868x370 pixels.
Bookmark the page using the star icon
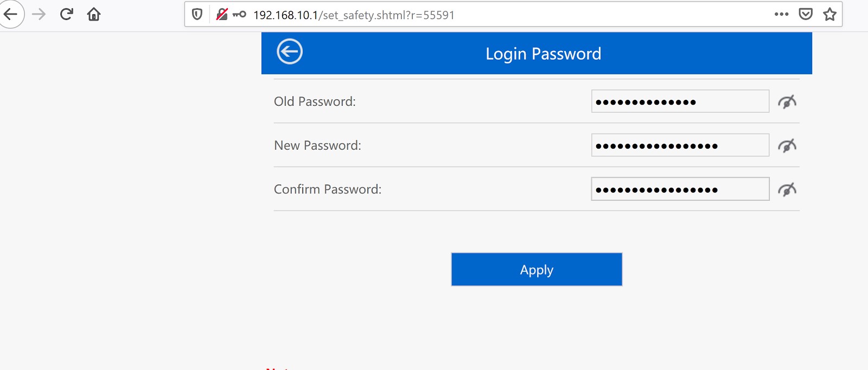pos(831,15)
